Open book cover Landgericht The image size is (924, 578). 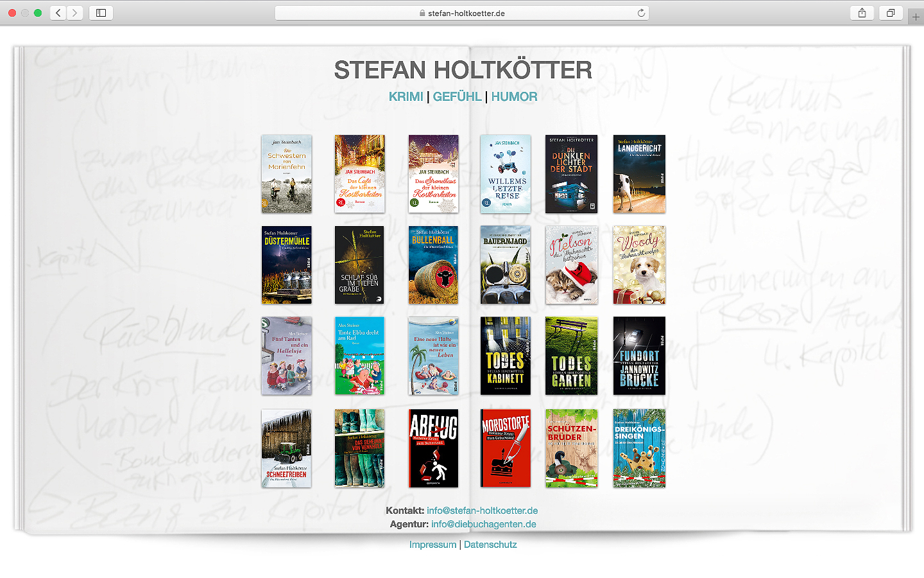[639, 174]
